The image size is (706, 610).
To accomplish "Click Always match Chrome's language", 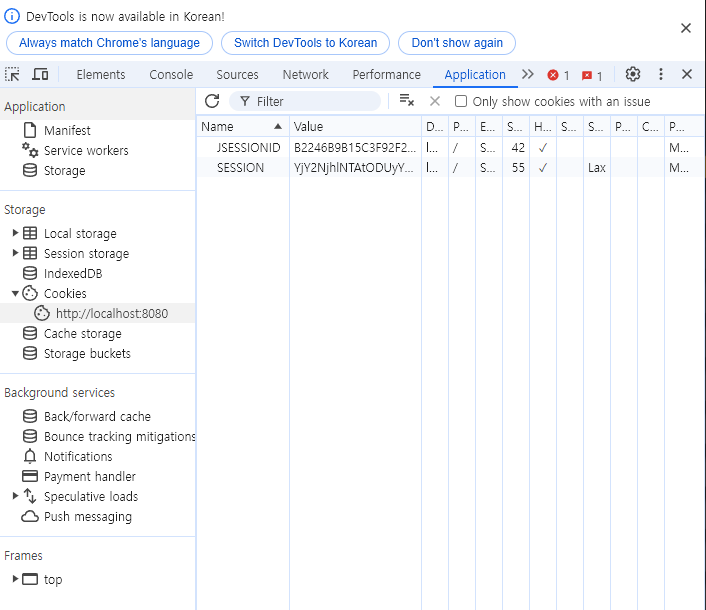I will pyautogui.click(x=109, y=43).
